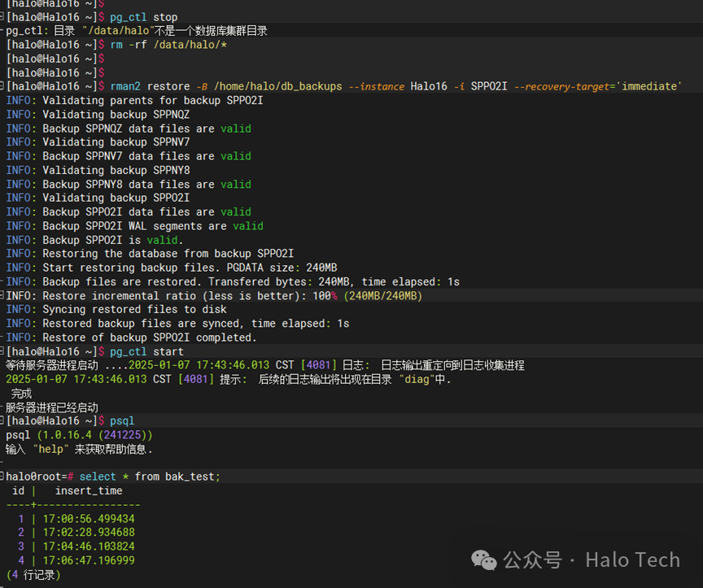The width and height of the screenshot is (703, 588).
Task: Click the "服务器进程已经启动" status line
Action: [51, 407]
